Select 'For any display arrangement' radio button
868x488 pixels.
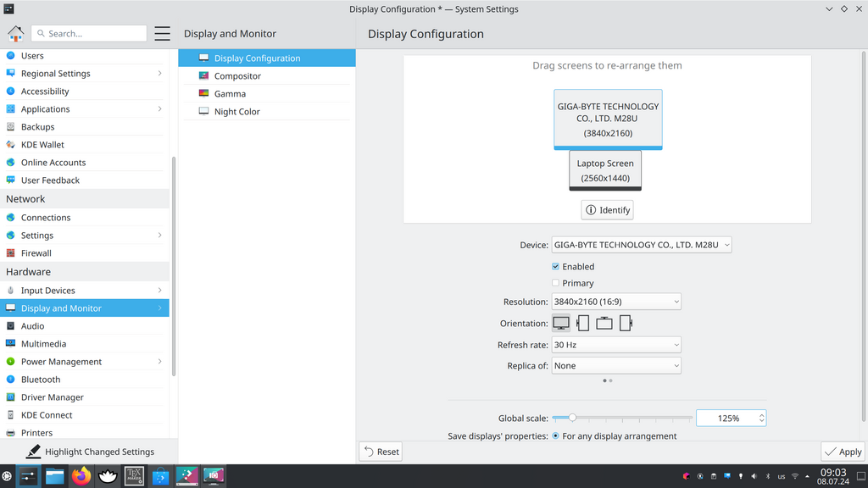tap(555, 436)
